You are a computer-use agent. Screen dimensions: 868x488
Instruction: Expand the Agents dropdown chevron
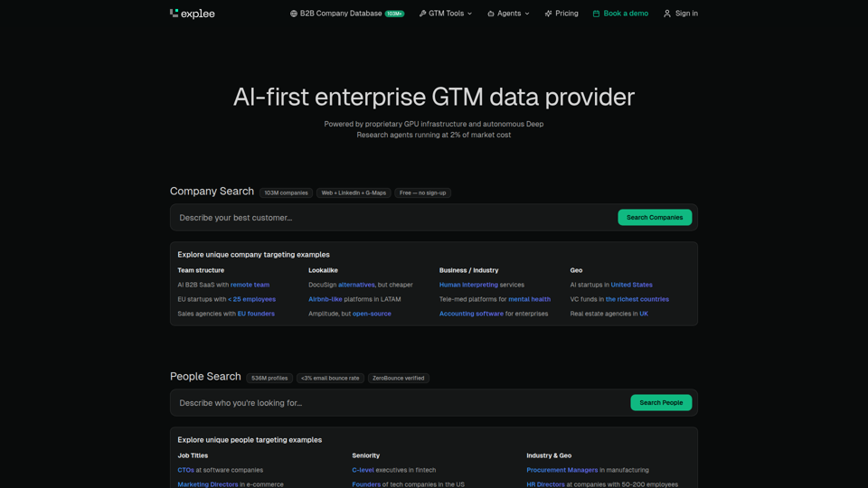click(x=527, y=14)
